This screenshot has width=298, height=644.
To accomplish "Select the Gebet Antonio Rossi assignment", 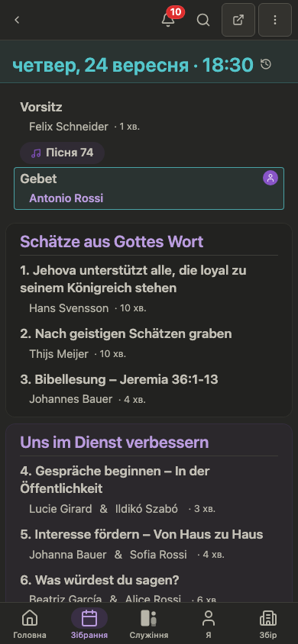I will point(149,188).
